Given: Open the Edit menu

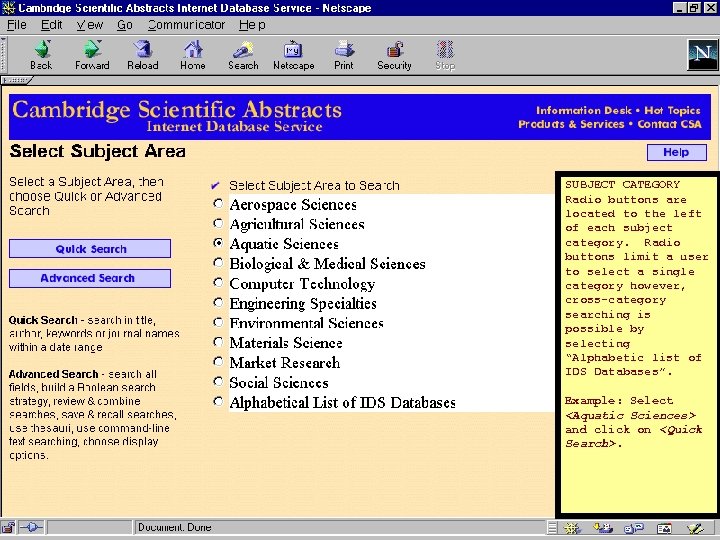Looking at the screenshot, I should pyautogui.click(x=51, y=25).
